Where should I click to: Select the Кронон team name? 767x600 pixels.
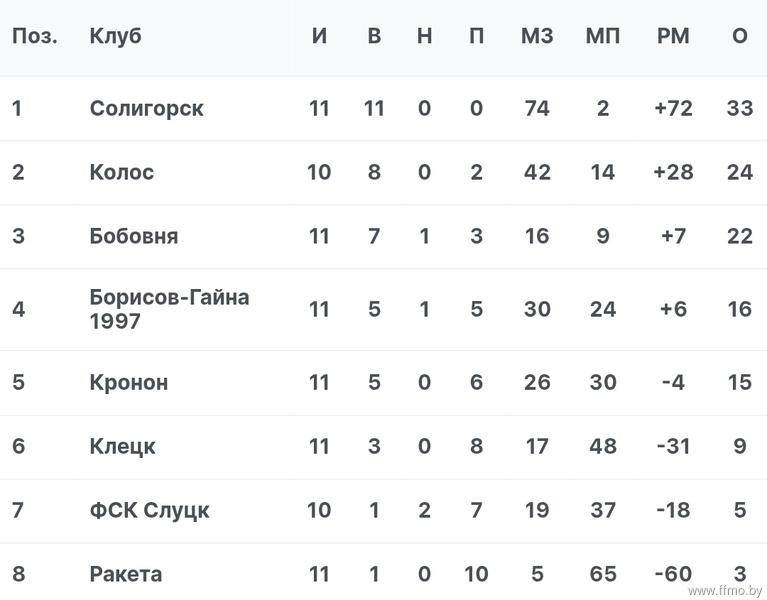click(129, 382)
